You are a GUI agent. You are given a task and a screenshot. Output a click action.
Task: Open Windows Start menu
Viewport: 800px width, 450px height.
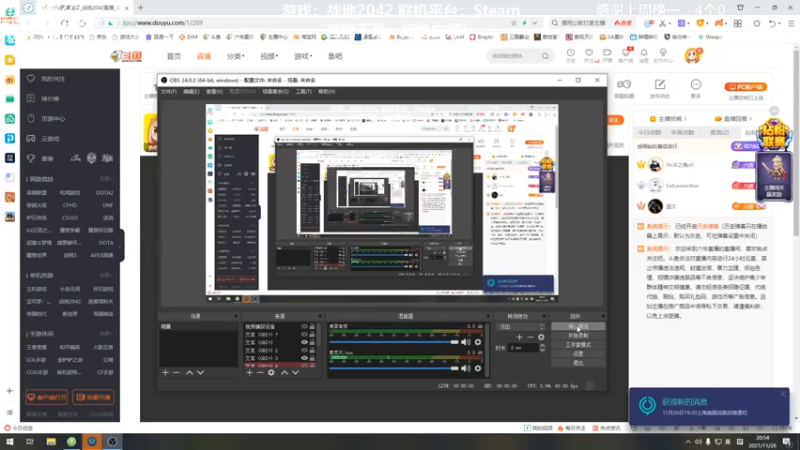10,442
